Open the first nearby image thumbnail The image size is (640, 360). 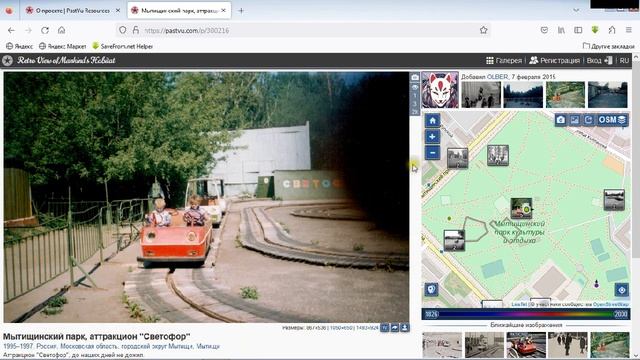[442, 345]
